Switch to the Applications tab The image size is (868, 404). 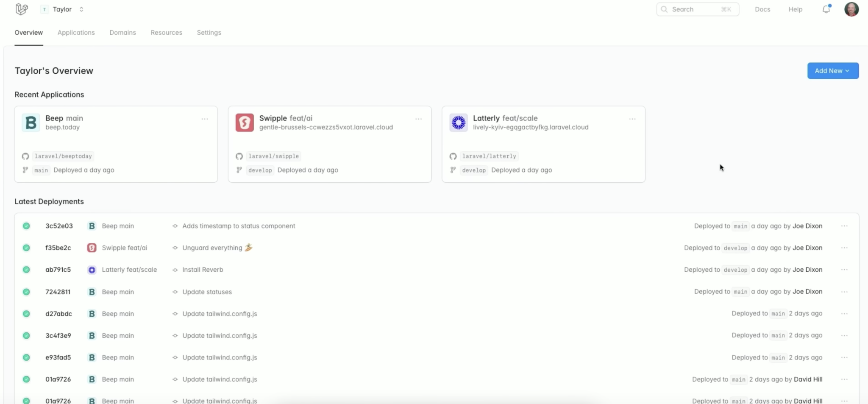[x=76, y=33]
